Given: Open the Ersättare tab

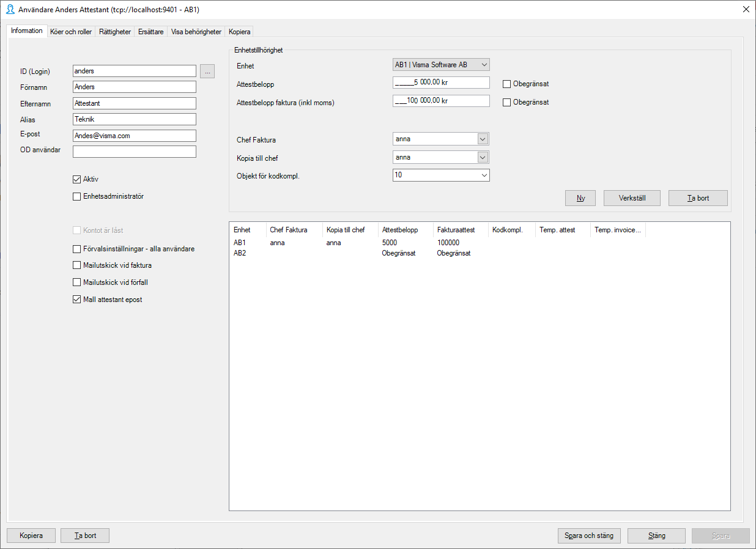Looking at the screenshot, I should tap(150, 31).
